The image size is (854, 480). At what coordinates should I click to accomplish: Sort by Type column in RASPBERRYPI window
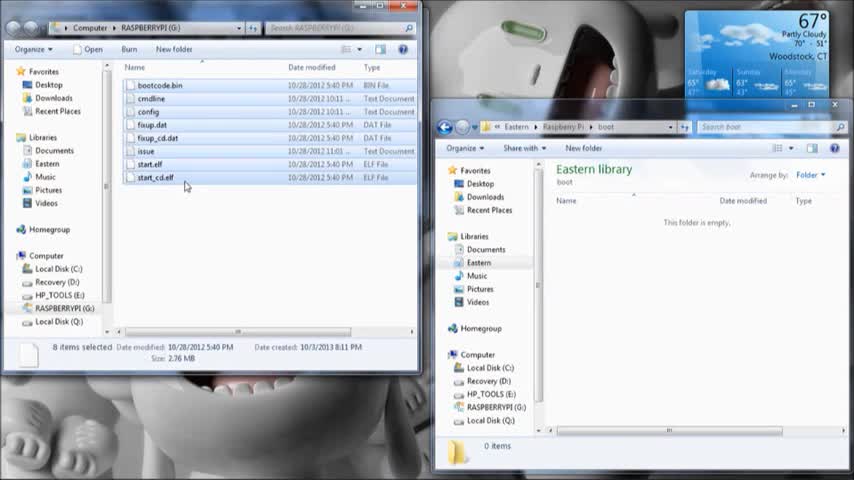pyautogui.click(x=372, y=68)
